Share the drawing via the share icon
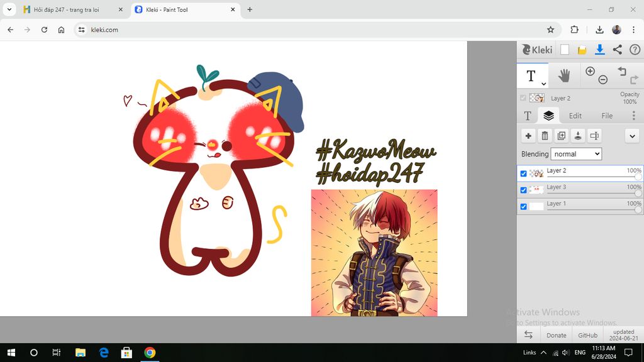This screenshot has height=362, width=644. point(618,50)
